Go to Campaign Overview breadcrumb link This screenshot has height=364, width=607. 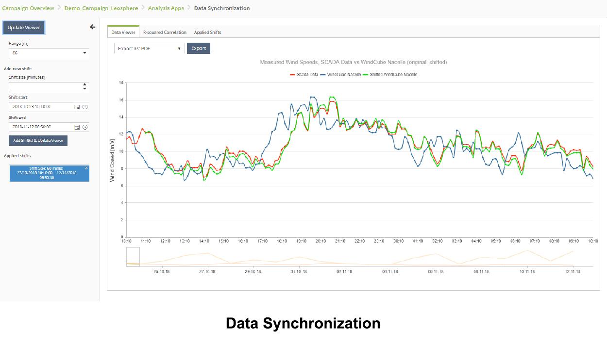pos(28,8)
